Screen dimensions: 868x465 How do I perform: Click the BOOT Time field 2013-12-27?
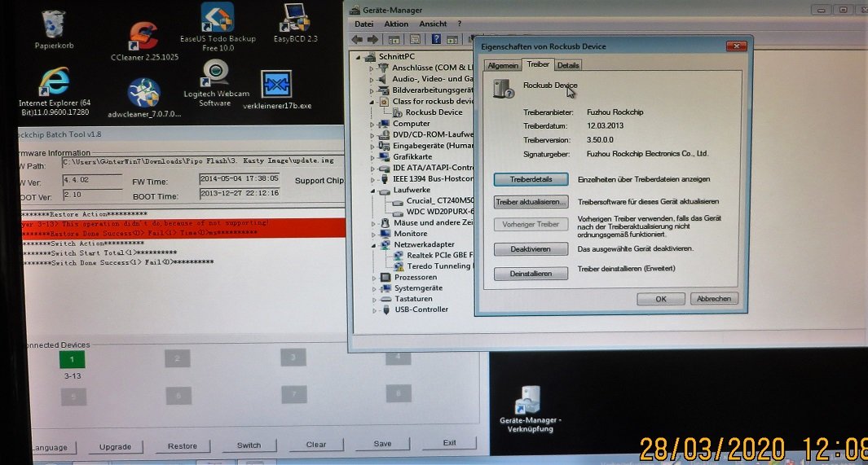point(239,194)
